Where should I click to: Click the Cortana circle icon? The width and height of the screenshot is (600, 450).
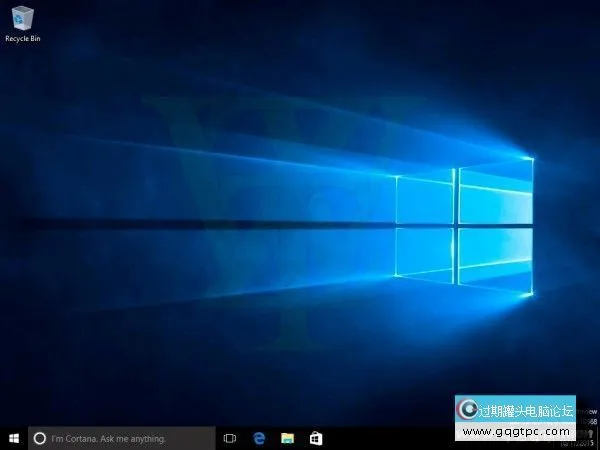pos(40,438)
